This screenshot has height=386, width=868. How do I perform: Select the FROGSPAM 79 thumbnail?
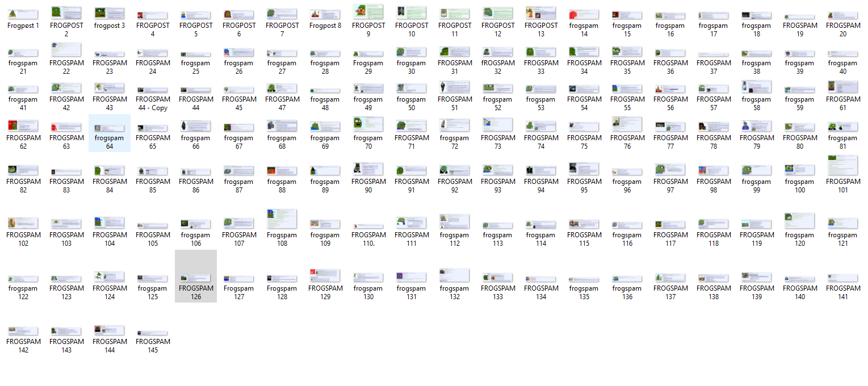point(757,126)
